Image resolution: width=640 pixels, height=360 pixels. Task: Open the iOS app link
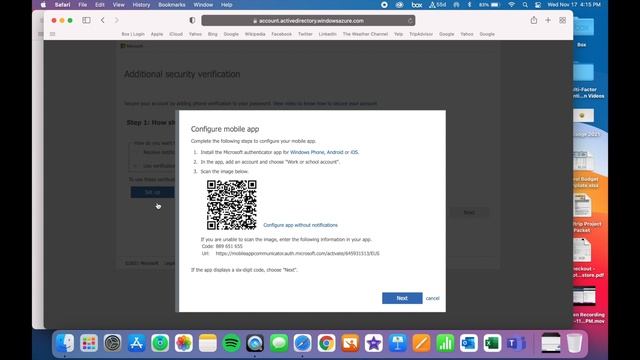pyautogui.click(x=354, y=152)
